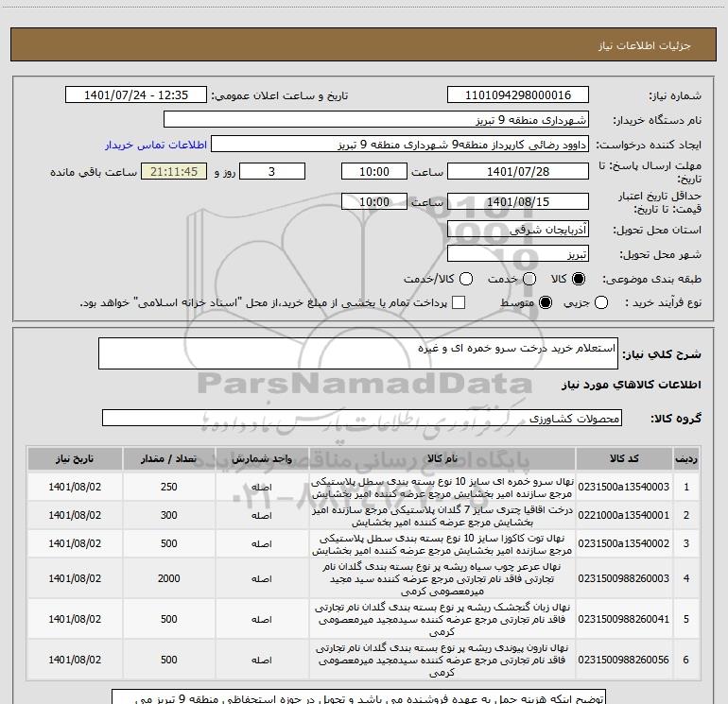Click goods group field محصولات کشاورزی

tap(362, 418)
